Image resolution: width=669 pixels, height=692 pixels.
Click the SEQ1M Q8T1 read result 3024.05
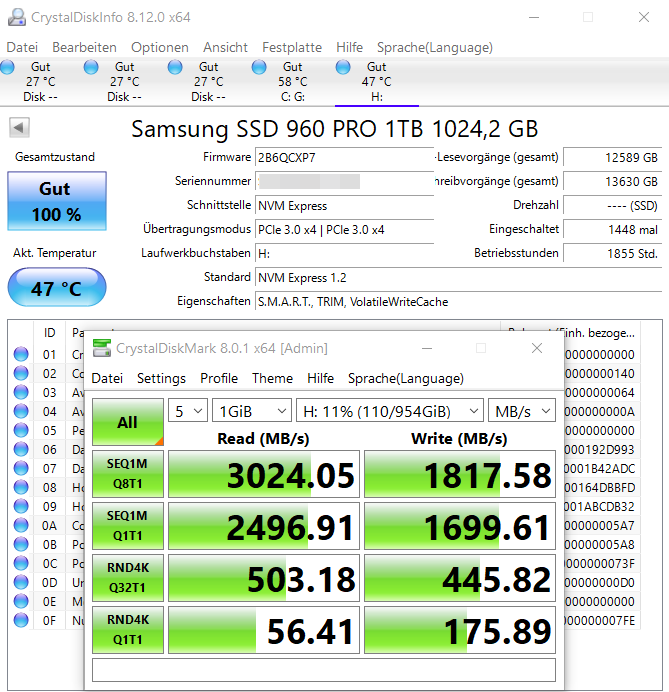coord(264,474)
